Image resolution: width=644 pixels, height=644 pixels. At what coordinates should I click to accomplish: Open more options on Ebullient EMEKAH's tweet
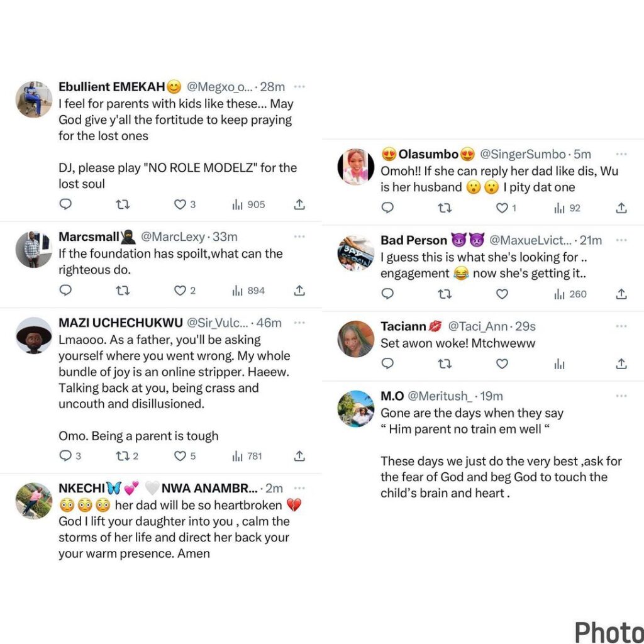pos(299,87)
